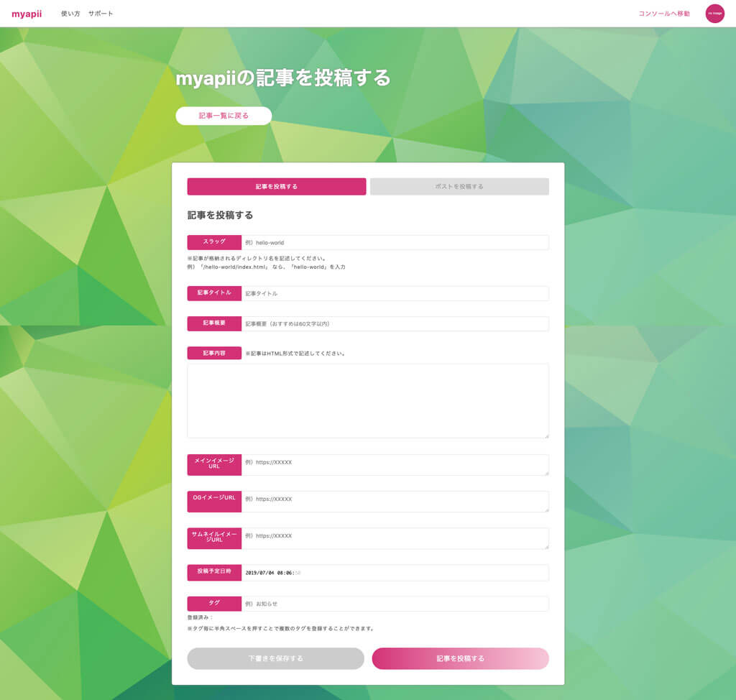
Task: Go to コンソールへ移動 link
Action: 663,14
